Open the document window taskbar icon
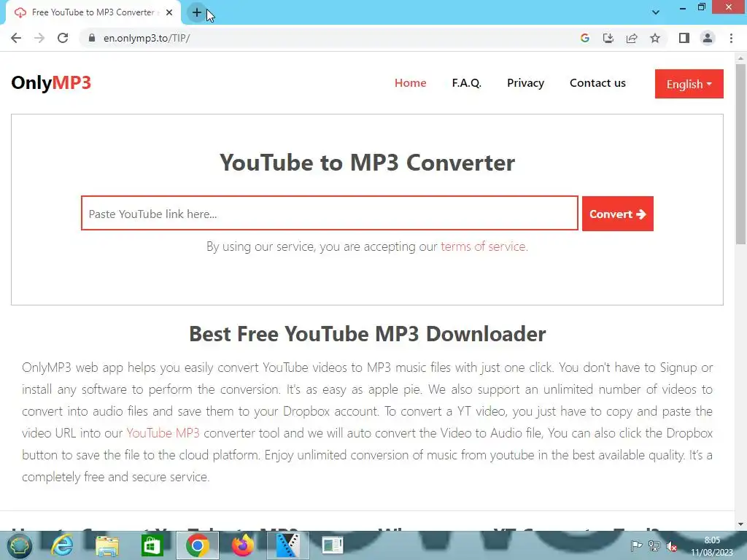This screenshot has width=747, height=560. click(x=333, y=545)
